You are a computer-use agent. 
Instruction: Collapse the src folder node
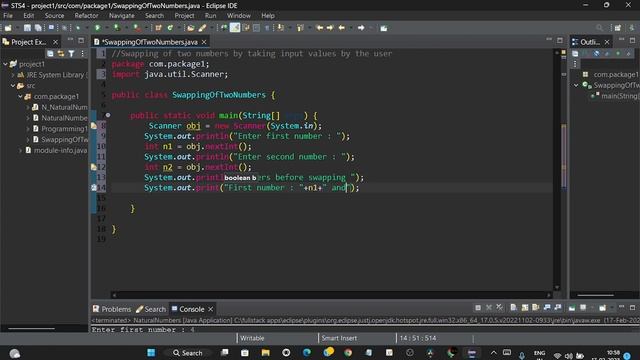pos(13,86)
